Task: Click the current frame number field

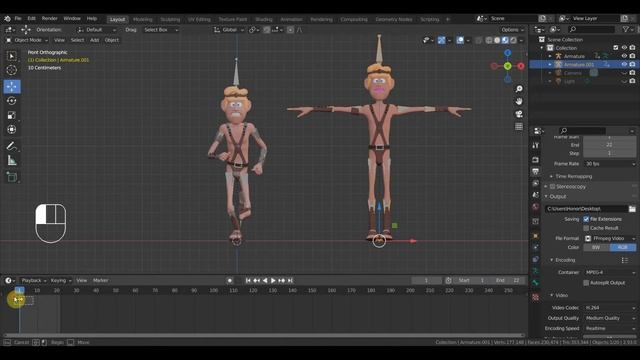Action: coord(426,280)
